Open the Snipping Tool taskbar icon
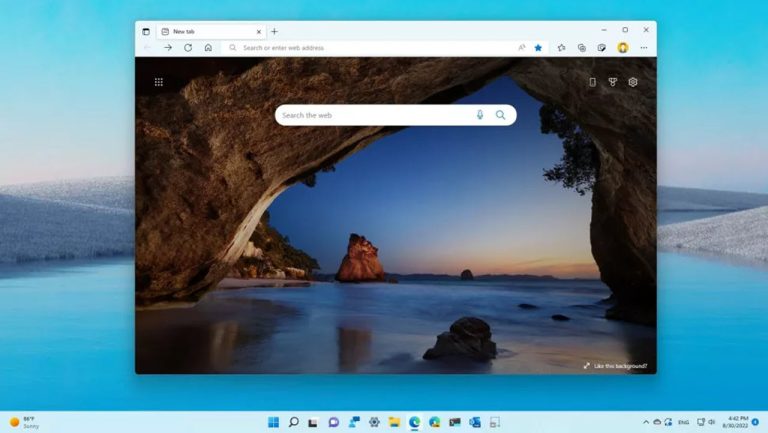 (495, 422)
